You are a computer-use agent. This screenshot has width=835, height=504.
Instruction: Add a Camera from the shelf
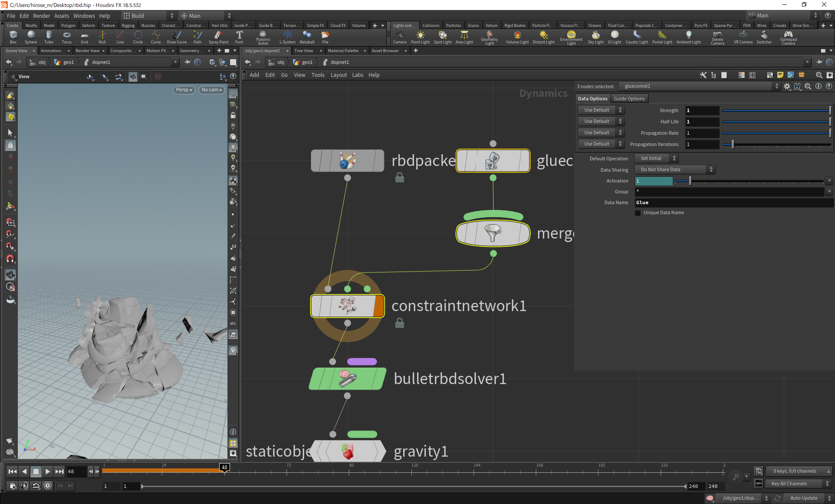400,37
